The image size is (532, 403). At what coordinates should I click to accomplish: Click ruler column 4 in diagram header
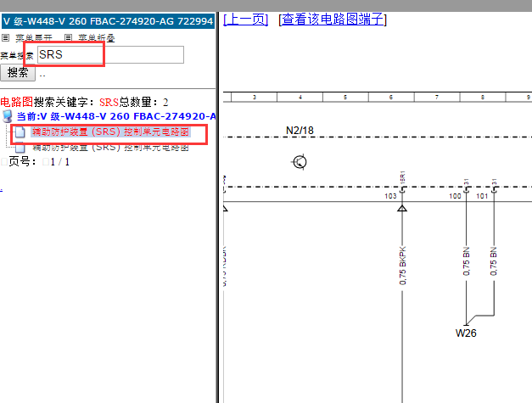pos(300,97)
